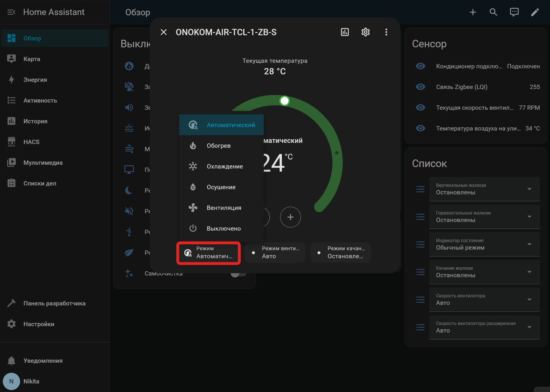Expand the Скорость вентилятора dropdown
The image size is (550, 392).
(x=484, y=300)
